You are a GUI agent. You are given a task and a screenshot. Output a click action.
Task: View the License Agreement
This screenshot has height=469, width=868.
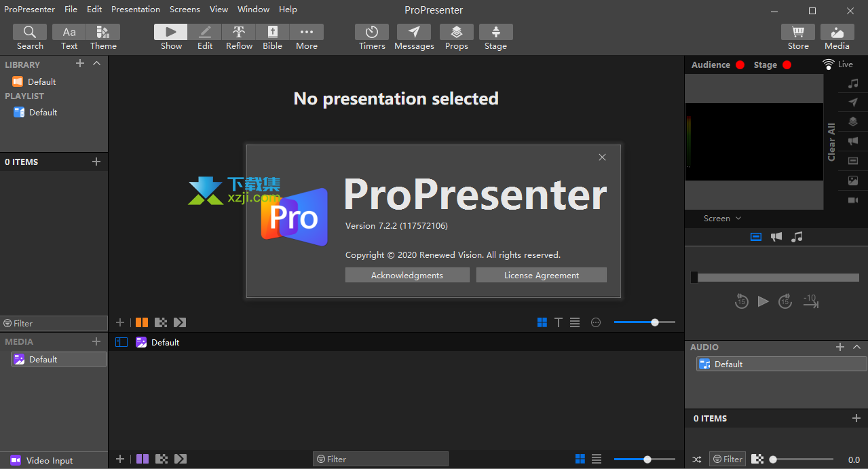coord(542,275)
